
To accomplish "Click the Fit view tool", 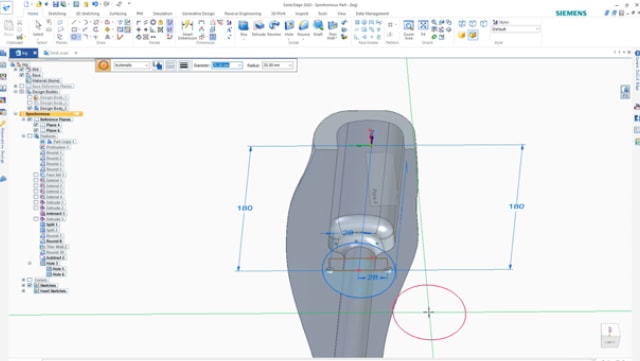I will (423, 28).
